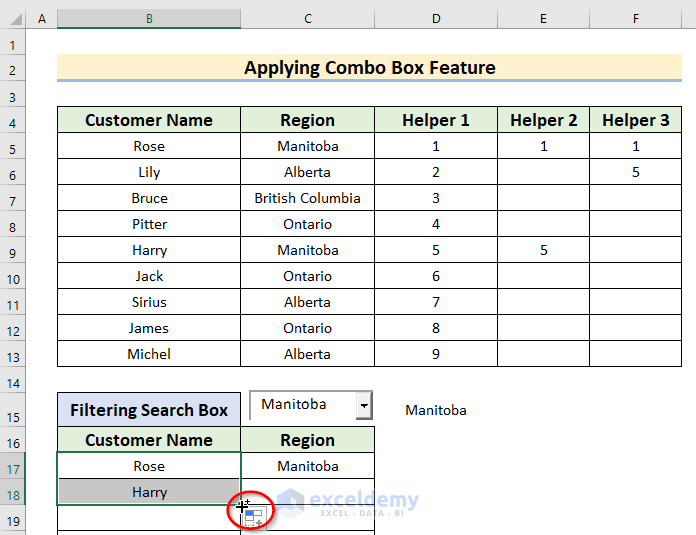Click the 'Customer Name' header in row 16
Image resolution: width=696 pixels, height=535 pixels.
click(x=149, y=440)
